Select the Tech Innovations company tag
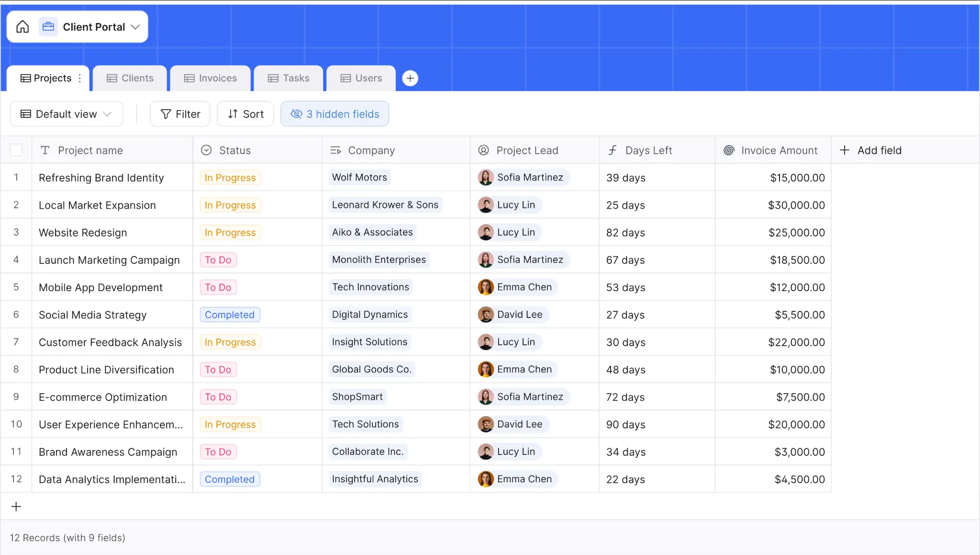This screenshot has height=555, width=980. point(370,287)
